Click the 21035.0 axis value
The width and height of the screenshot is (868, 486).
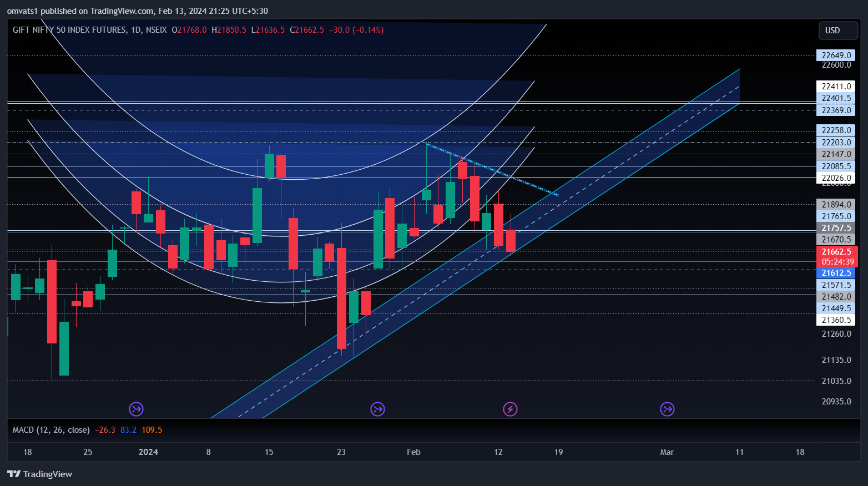[836, 381]
